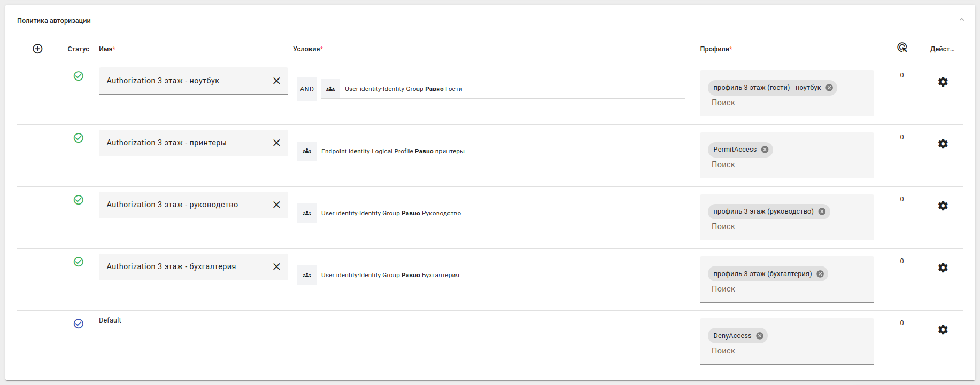Remove DenyAccess profile from Default rule
This screenshot has width=980, height=385.
pos(760,336)
